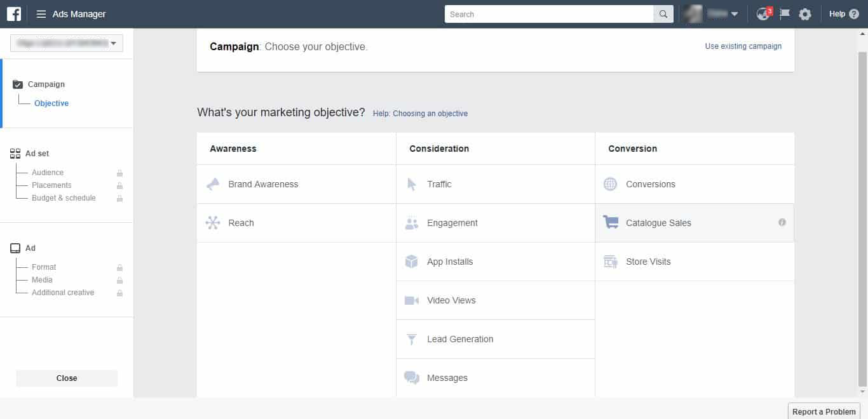Open Help: Choosing an objective link
This screenshot has width=868, height=419.
click(x=420, y=114)
